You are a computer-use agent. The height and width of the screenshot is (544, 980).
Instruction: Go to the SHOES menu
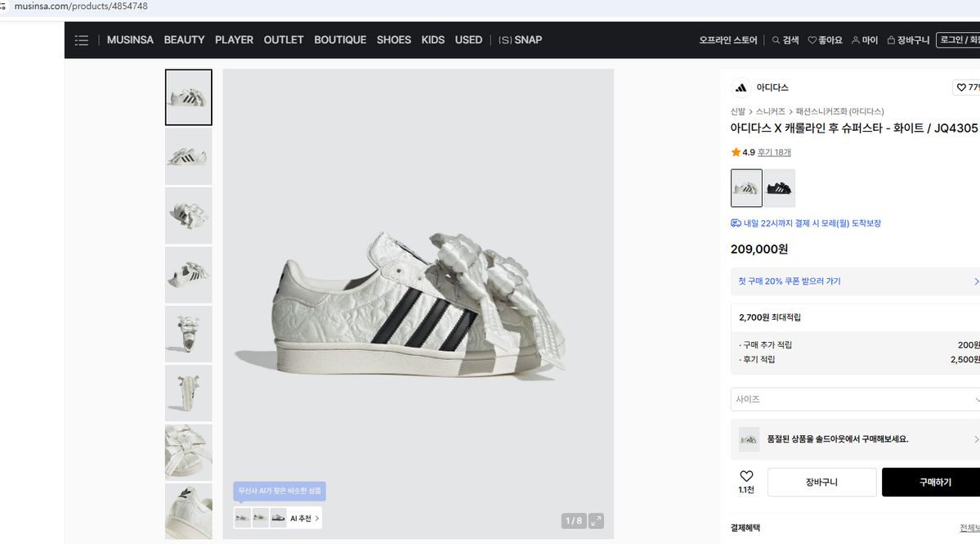pos(394,40)
